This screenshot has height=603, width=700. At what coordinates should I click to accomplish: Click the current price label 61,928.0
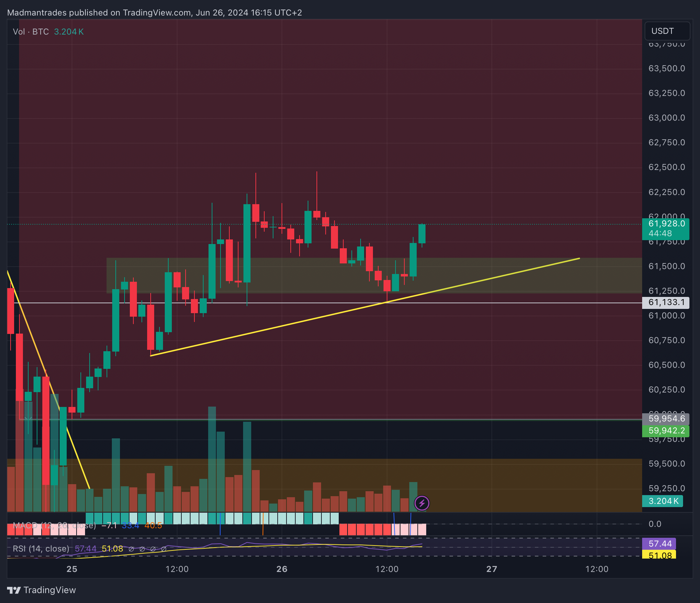pos(666,224)
